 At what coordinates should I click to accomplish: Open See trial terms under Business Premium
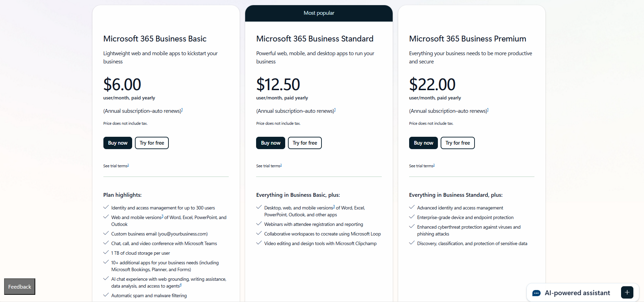pos(421,166)
